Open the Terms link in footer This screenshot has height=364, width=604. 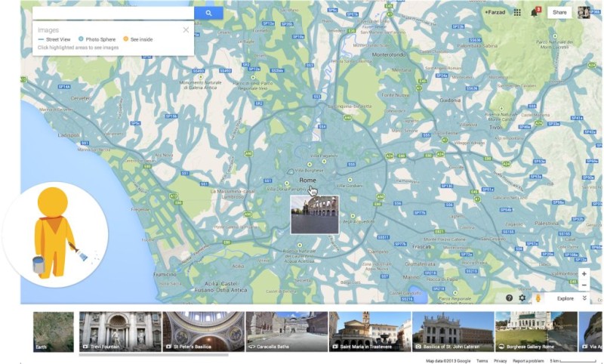tap(481, 361)
